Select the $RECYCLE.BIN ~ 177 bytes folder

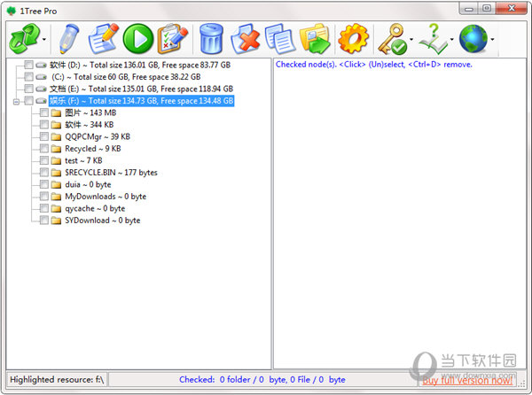tap(112, 173)
